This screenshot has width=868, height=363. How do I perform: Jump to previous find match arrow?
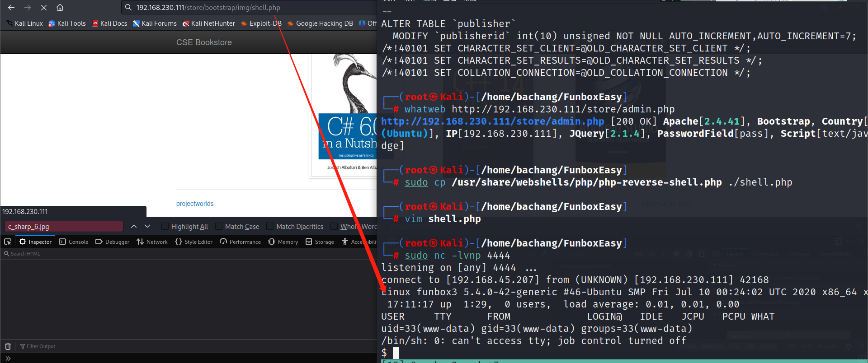pos(134,226)
